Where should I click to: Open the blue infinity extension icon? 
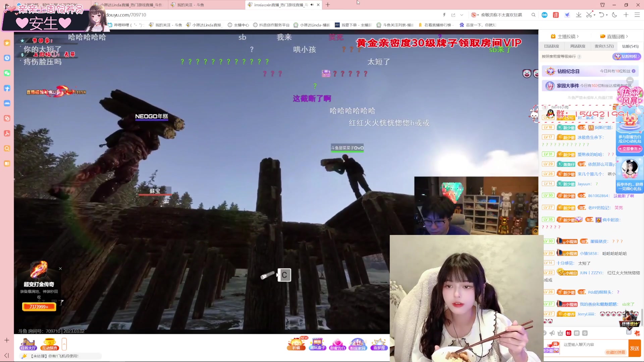544,15
